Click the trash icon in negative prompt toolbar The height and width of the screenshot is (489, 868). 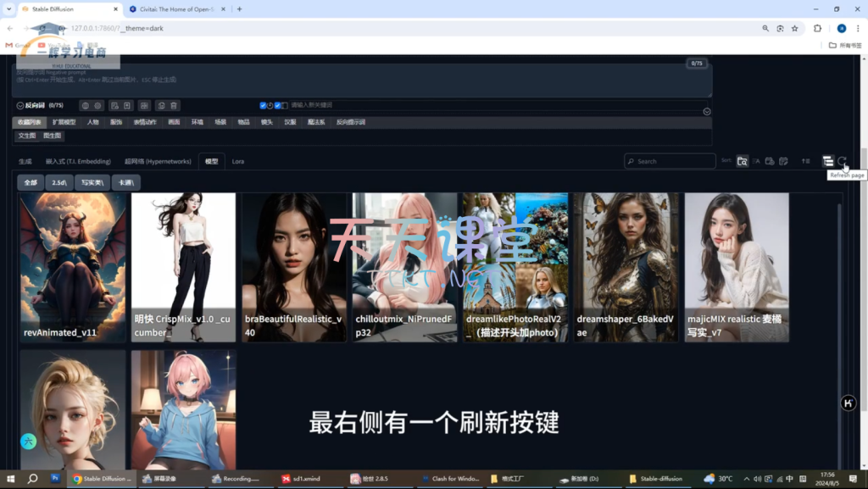click(174, 106)
